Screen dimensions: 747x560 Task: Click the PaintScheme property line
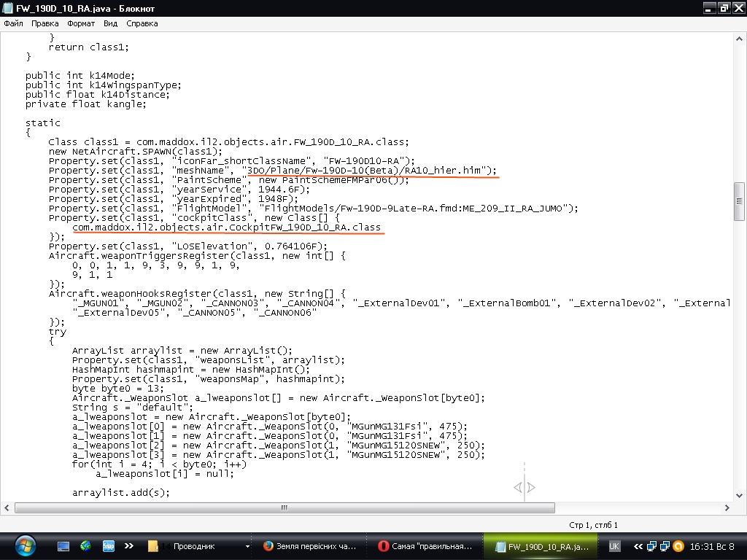[x=229, y=180]
